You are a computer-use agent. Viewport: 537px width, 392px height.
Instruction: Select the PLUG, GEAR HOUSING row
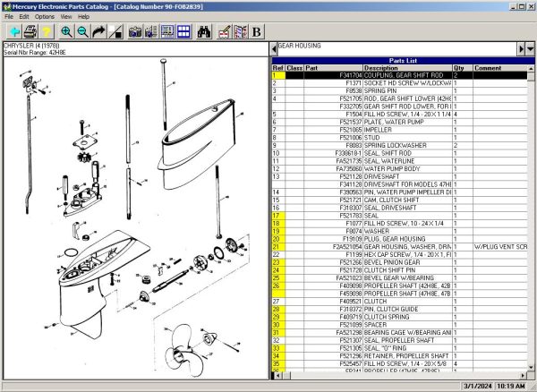400,239
